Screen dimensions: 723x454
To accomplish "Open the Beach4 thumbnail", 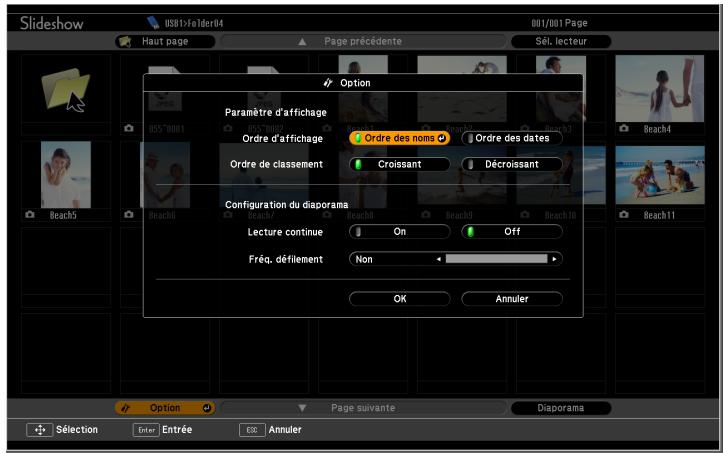I will (x=659, y=88).
